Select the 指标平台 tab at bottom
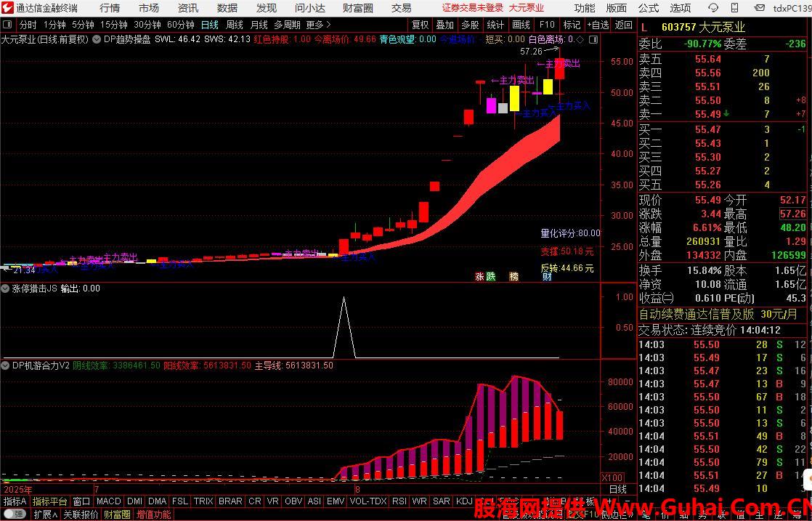The image size is (812, 521). [49, 501]
